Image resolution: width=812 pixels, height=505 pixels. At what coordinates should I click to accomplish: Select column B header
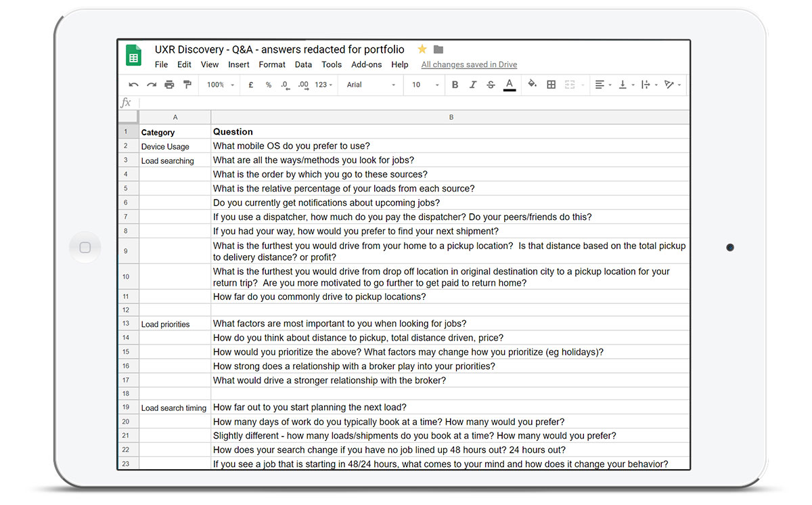451,117
